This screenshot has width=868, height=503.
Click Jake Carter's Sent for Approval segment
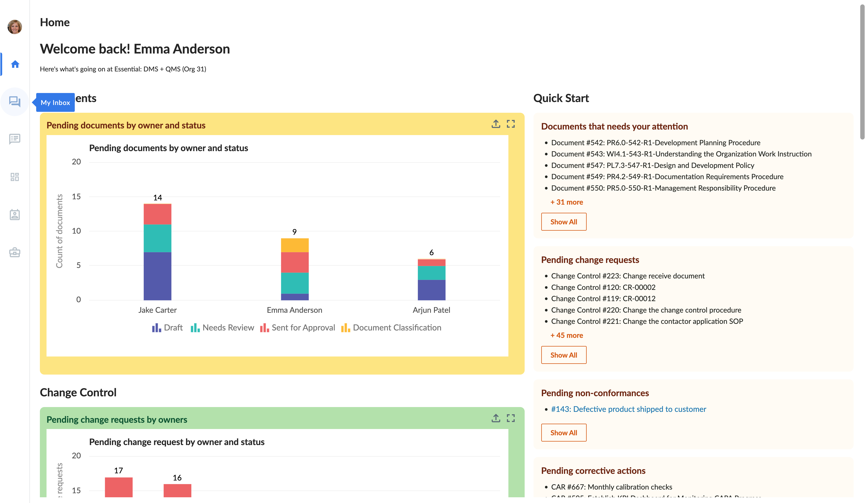[157, 214]
